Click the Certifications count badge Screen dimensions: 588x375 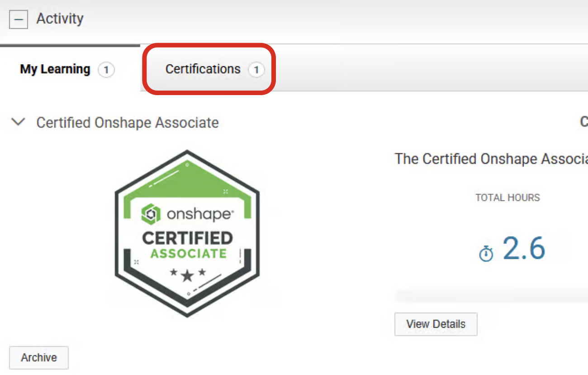(x=256, y=70)
